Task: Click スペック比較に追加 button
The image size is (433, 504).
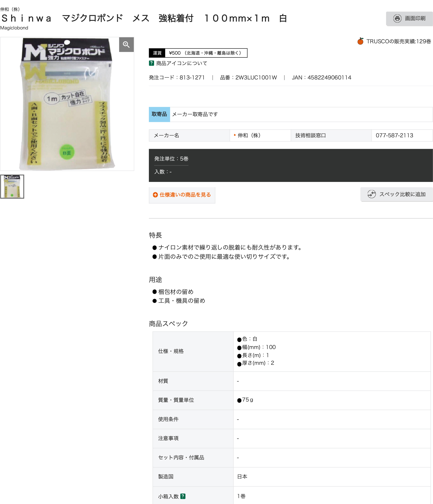Action: (396, 194)
